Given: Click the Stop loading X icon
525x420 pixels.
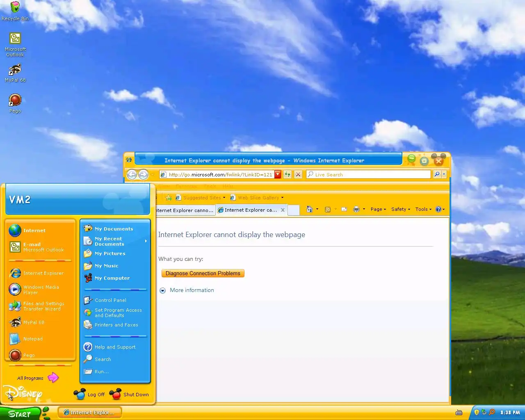Looking at the screenshot, I should pos(298,175).
